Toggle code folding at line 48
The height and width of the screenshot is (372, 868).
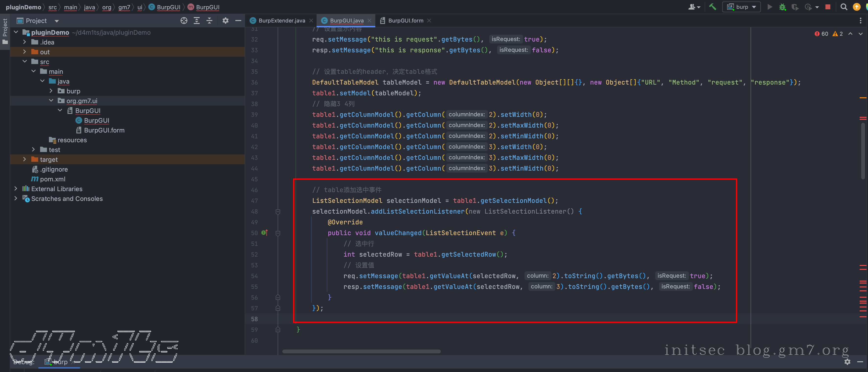(x=278, y=211)
